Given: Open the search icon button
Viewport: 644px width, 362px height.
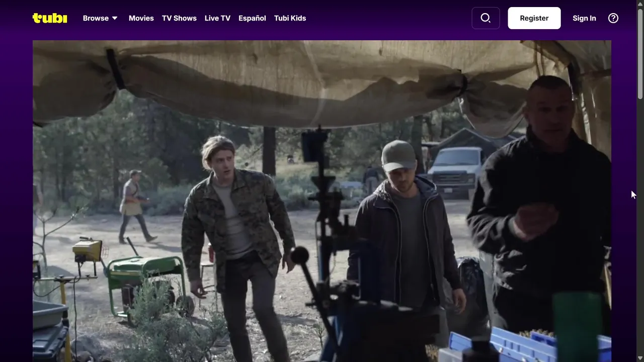Looking at the screenshot, I should [486, 18].
